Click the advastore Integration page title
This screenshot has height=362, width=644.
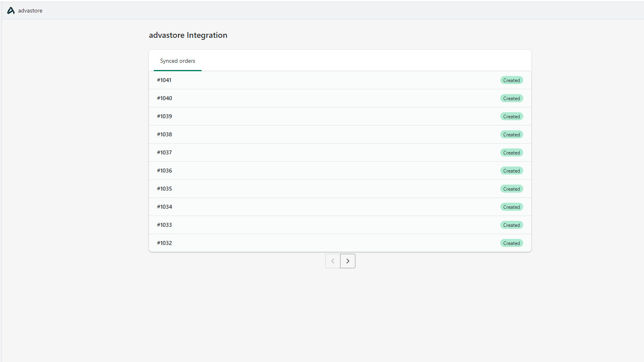pos(188,35)
